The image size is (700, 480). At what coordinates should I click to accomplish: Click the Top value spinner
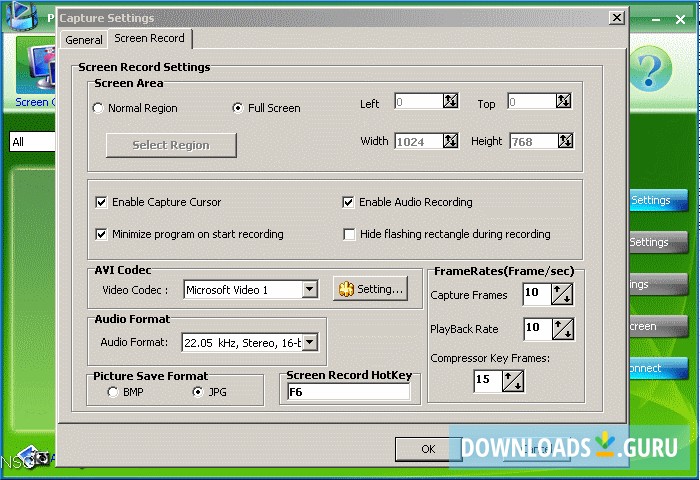tap(563, 101)
